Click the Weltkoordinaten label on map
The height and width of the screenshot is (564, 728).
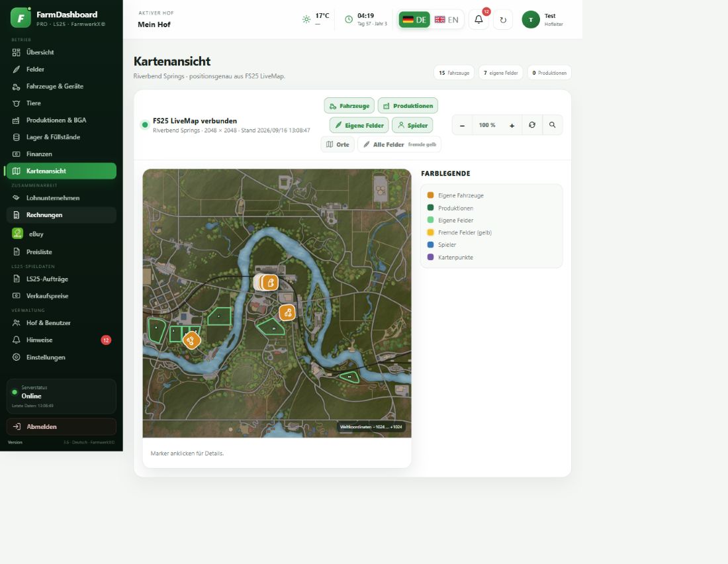[x=371, y=427]
